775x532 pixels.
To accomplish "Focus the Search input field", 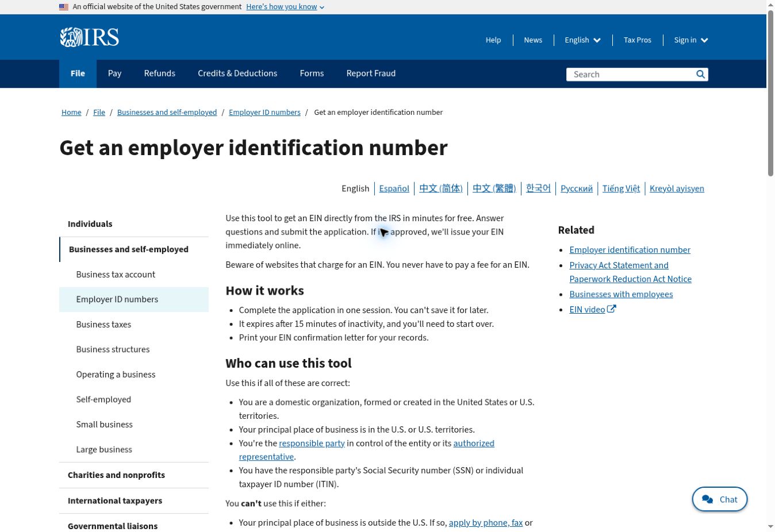I will 630,74.
